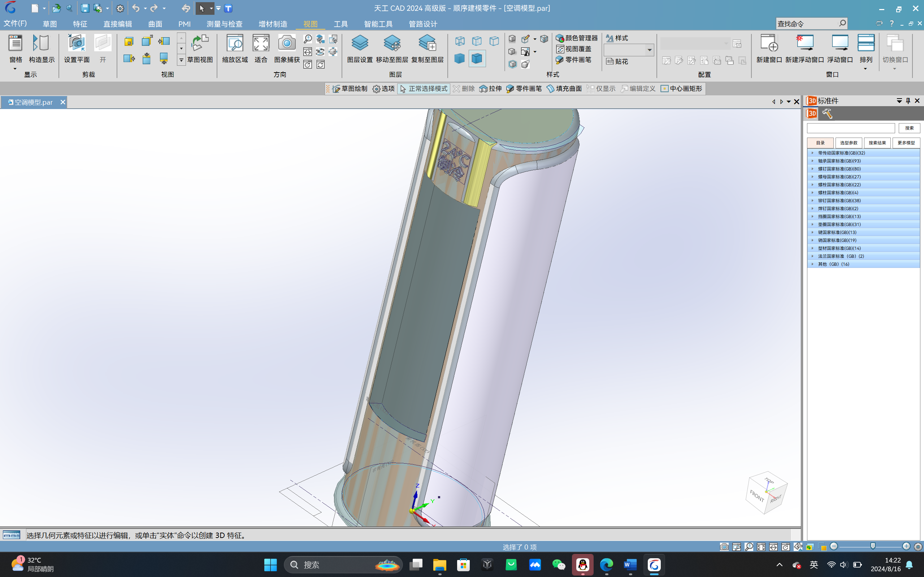
Task: Click 移动至图层 move to layer
Action: [x=392, y=49]
